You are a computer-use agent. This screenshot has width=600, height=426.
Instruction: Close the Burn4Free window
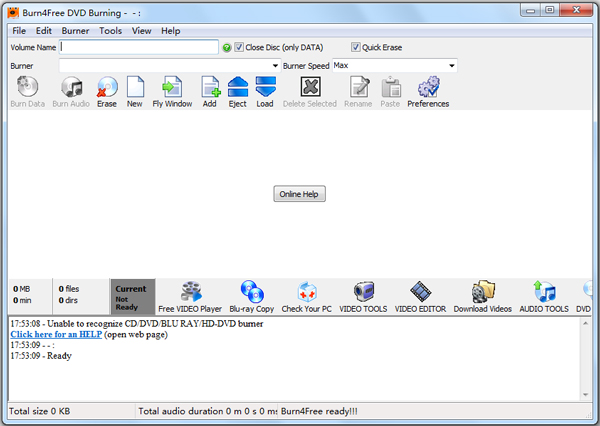tap(576, 10)
